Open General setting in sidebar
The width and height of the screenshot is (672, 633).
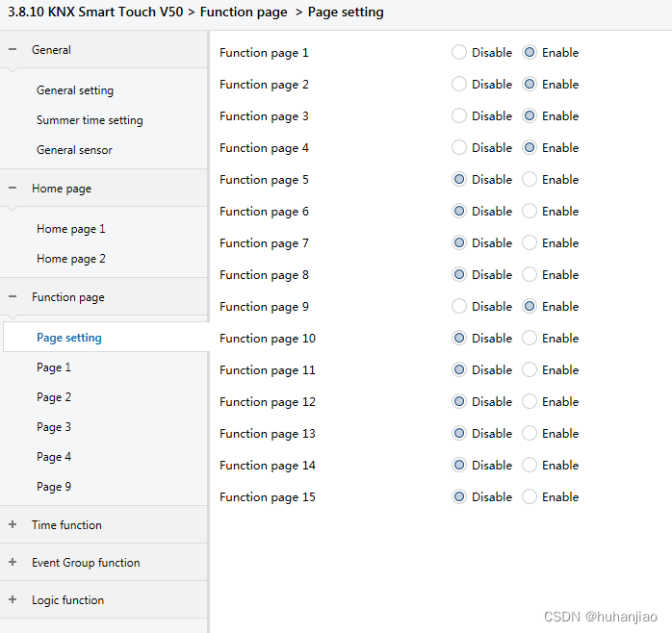[75, 90]
